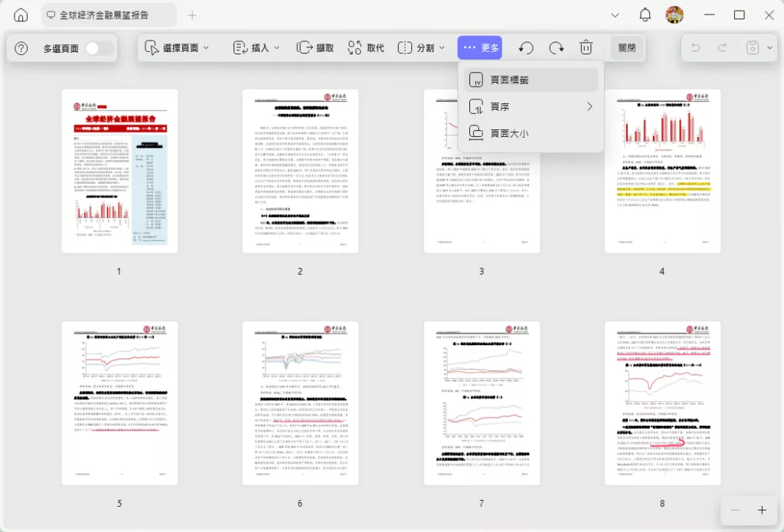Click 頁面標籤 label icon
Screen dimensions: 784x532
(475, 80)
